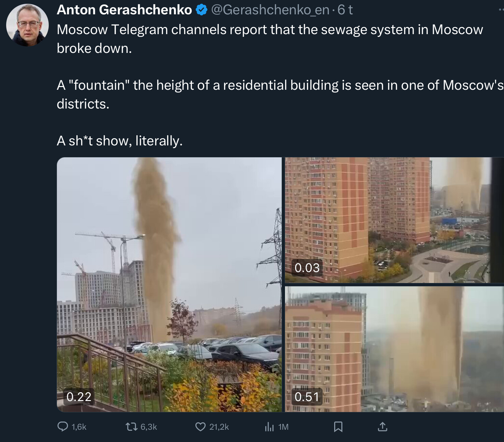
Task: Click the reply speech bubble icon
Action: pos(63,427)
